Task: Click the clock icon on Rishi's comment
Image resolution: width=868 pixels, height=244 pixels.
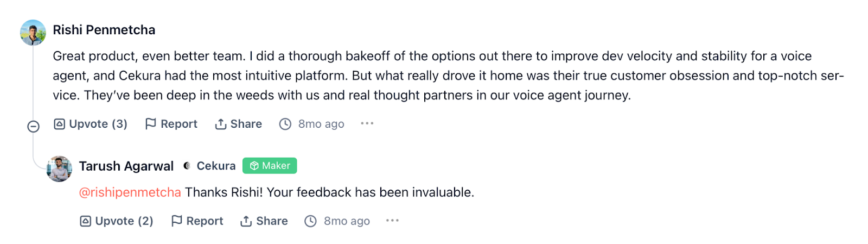Action: (285, 124)
